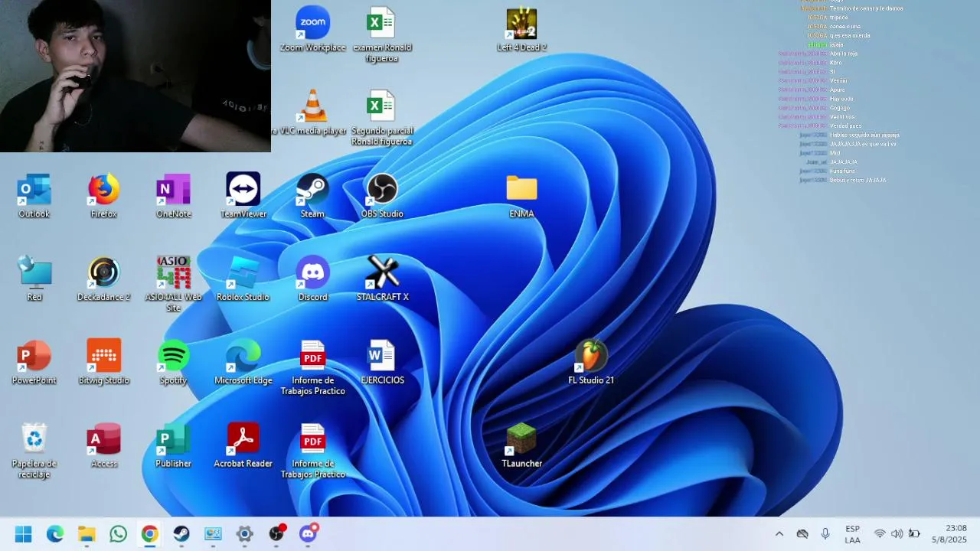Select the FL Studio 21 shortcut
This screenshot has width=980, height=551.
[x=590, y=362]
